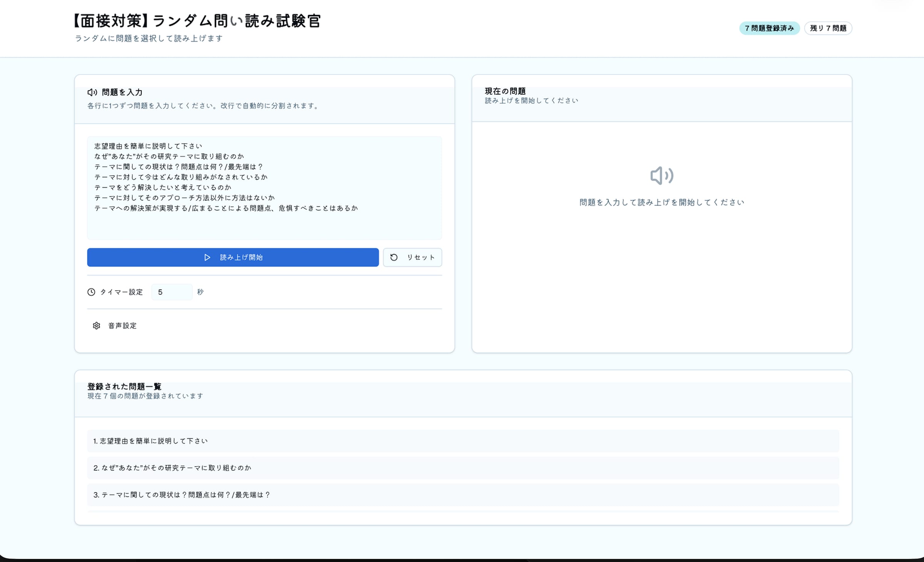Image resolution: width=924 pixels, height=562 pixels.
Task: Click the 7 問題登録済み badge
Action: click(x=769, y=28)
